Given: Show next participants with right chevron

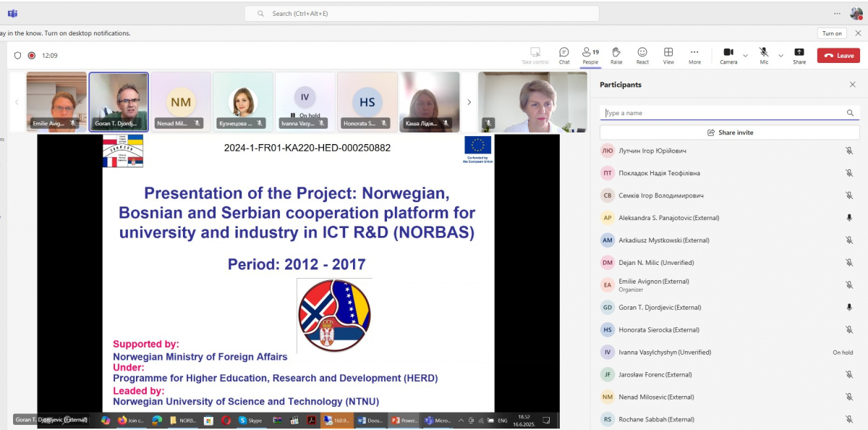Looking at the screenshot, I should pos(469,102).
